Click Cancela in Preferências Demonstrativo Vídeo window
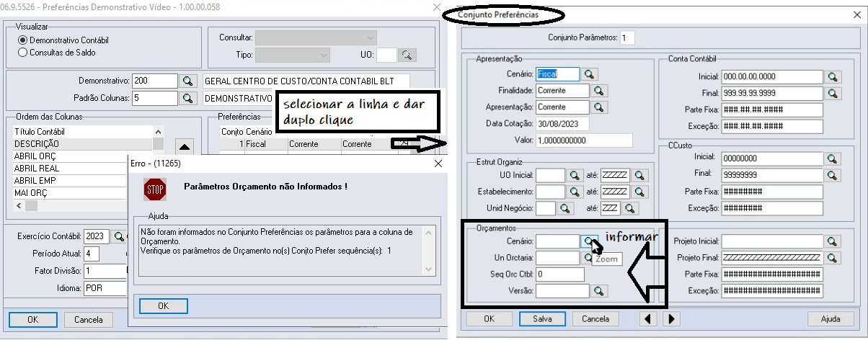The height and width of the screenshot is (340, 868). [89, 318]
